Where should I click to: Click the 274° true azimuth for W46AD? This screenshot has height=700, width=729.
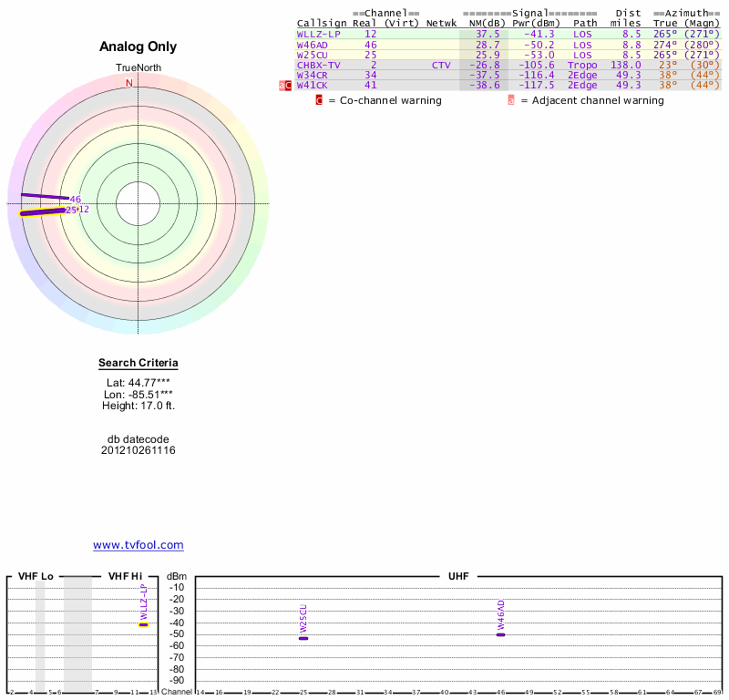point(665,45)
